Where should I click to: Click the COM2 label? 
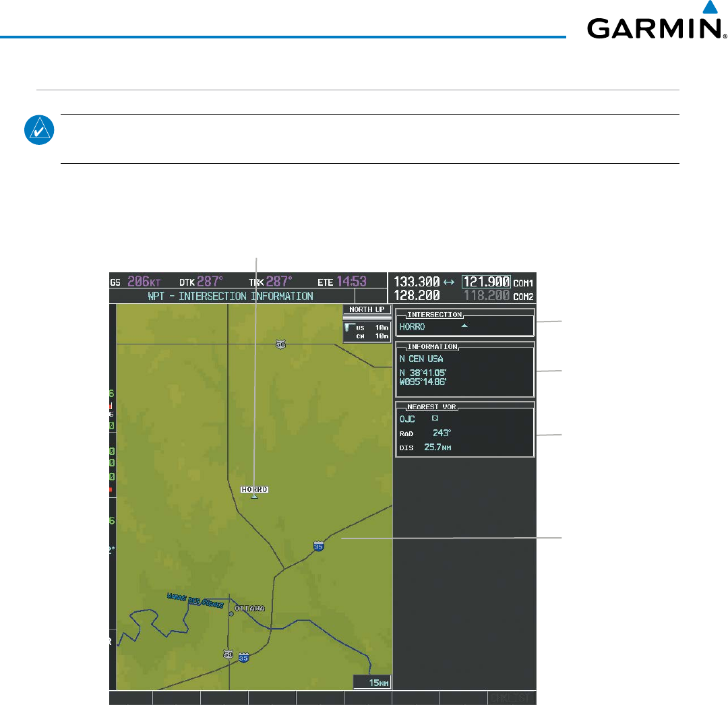(x=523, y=297)
